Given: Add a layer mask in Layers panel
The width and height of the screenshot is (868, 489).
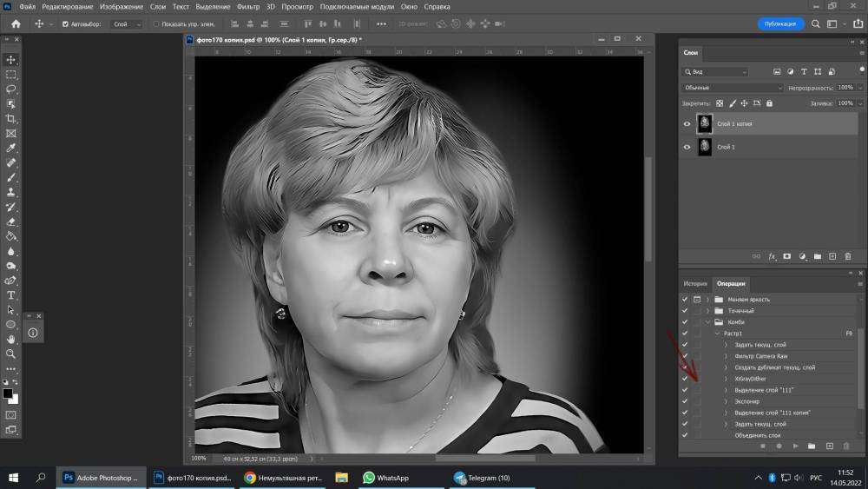Looking at the screenshot, I should (787, 256).
